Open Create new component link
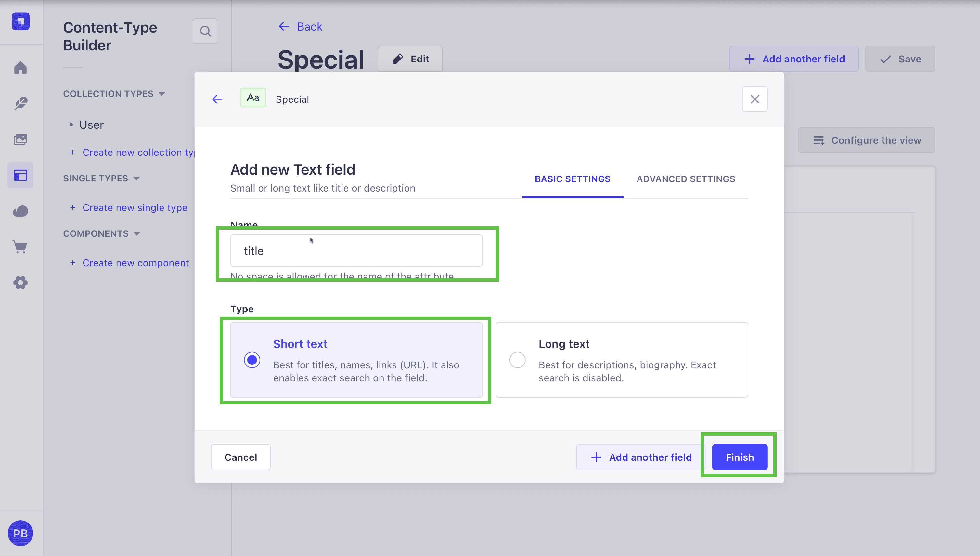 pos(129,263)
